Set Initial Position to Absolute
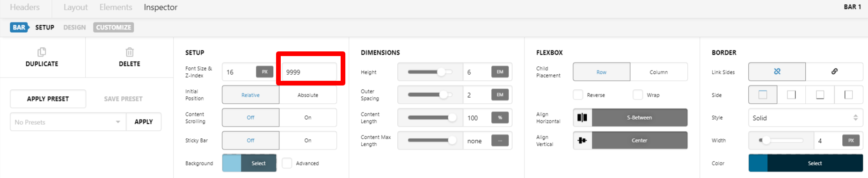 point(308,95)
